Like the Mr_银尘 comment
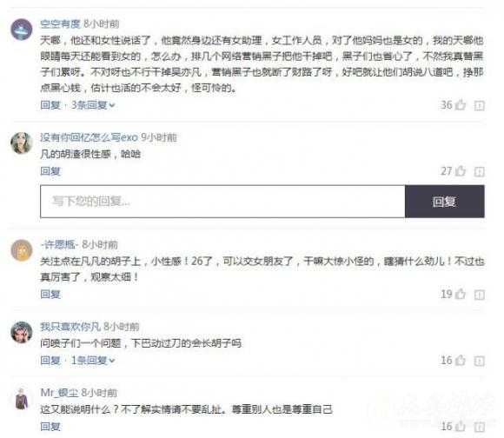Viewport: 504px width, 438px height. pos(461,426)
